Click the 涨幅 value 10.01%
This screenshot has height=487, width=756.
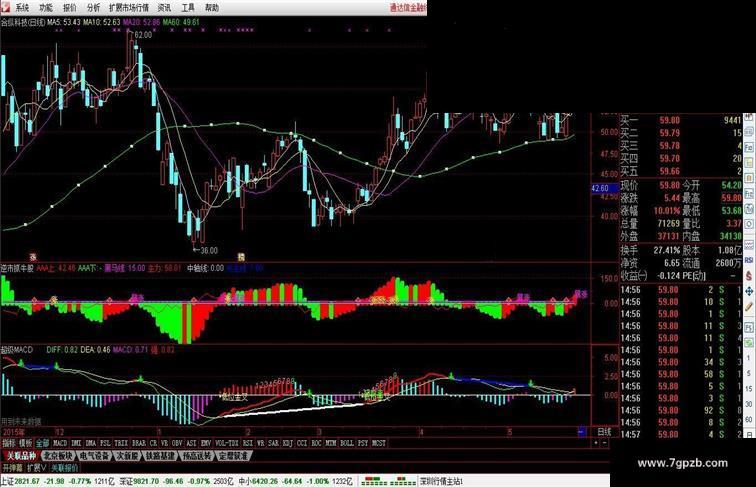(x=669, y=211)
